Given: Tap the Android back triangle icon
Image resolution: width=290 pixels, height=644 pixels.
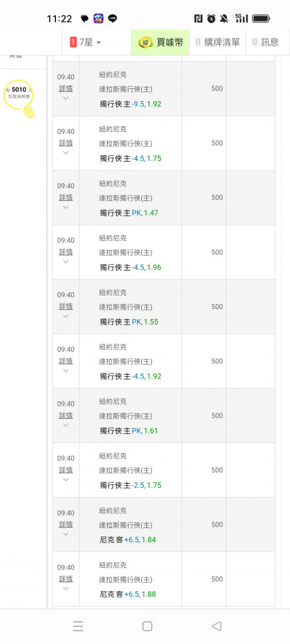Looking at the screenshot, I should [217, 626].
